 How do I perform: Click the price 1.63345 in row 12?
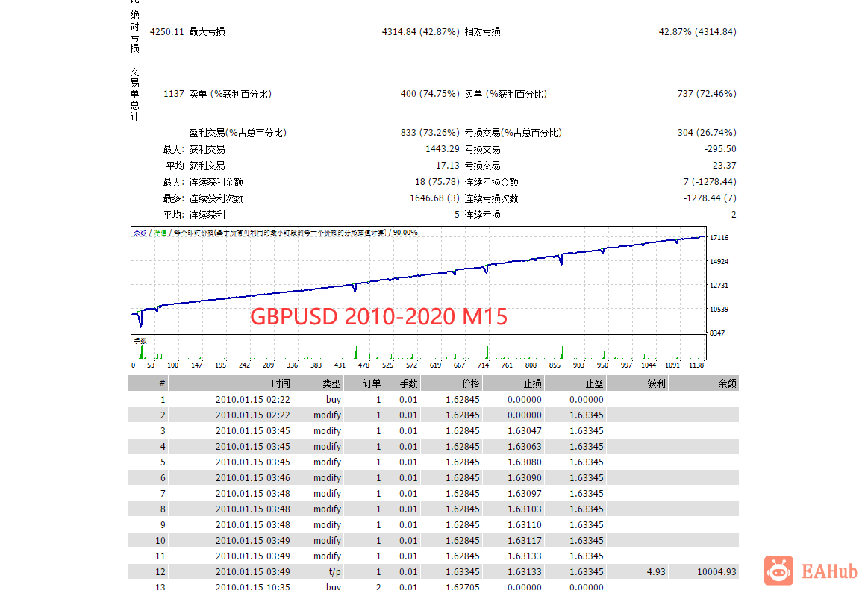pos(462,572)
